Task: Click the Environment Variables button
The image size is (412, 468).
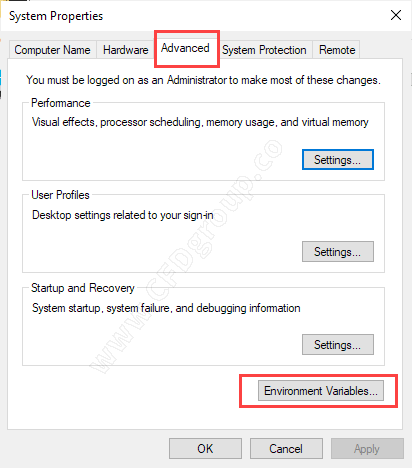Action: coord(321,391)
